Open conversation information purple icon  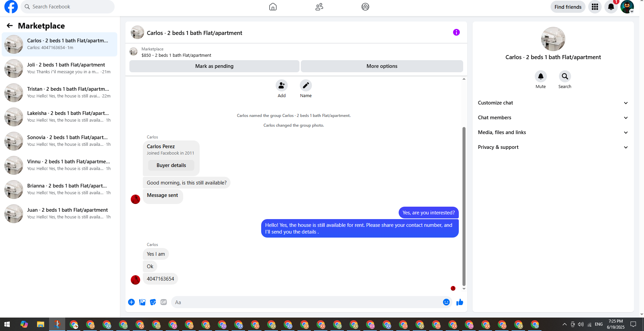pyautogui.click(x=456, y=32)
